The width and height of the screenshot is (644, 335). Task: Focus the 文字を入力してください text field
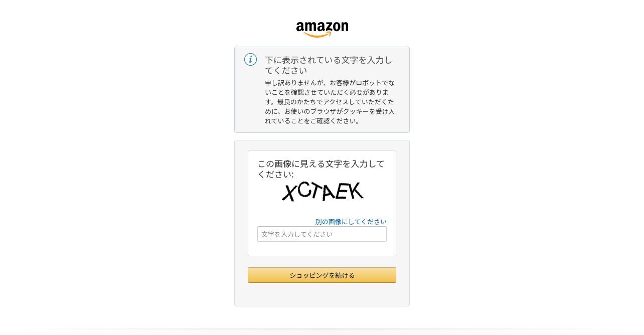point(322,234)
